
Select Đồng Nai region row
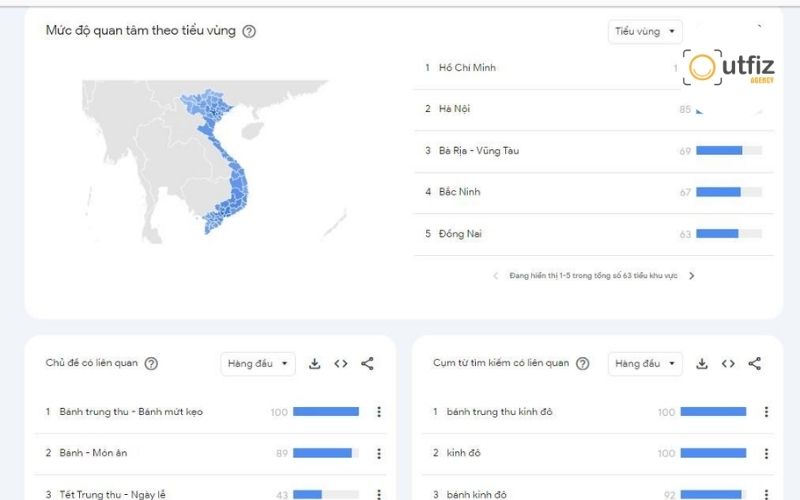pos(593,234)
